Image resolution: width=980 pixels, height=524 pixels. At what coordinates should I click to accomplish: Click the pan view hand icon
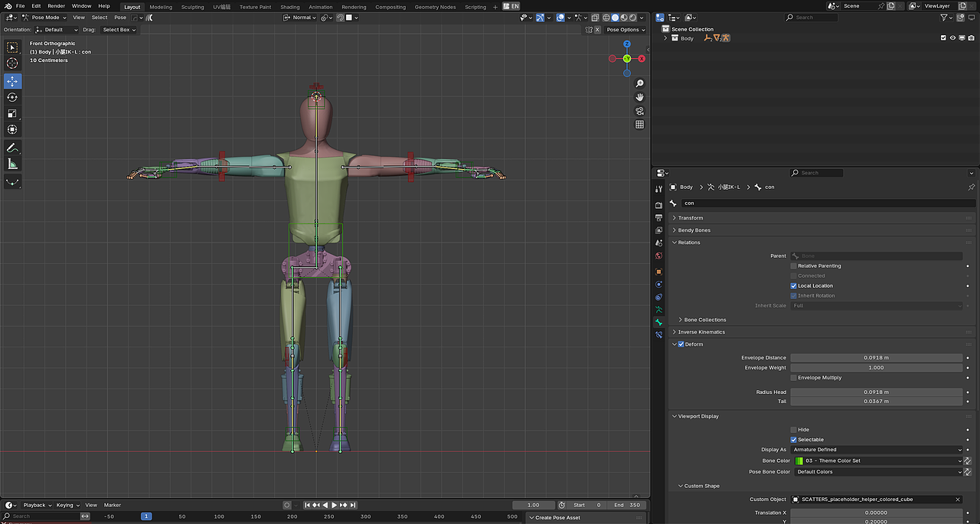click(x=639, y=97)
